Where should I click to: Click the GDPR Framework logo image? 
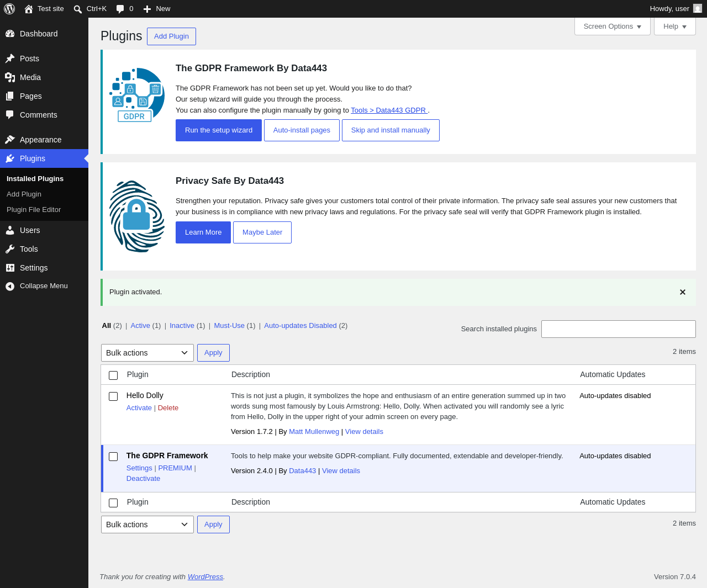137,95
